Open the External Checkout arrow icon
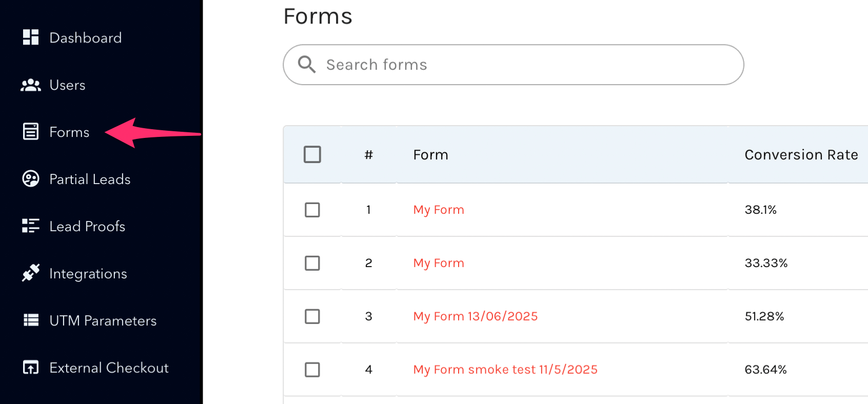The width and height of the screenshot is (868, 404). [31, 368]
